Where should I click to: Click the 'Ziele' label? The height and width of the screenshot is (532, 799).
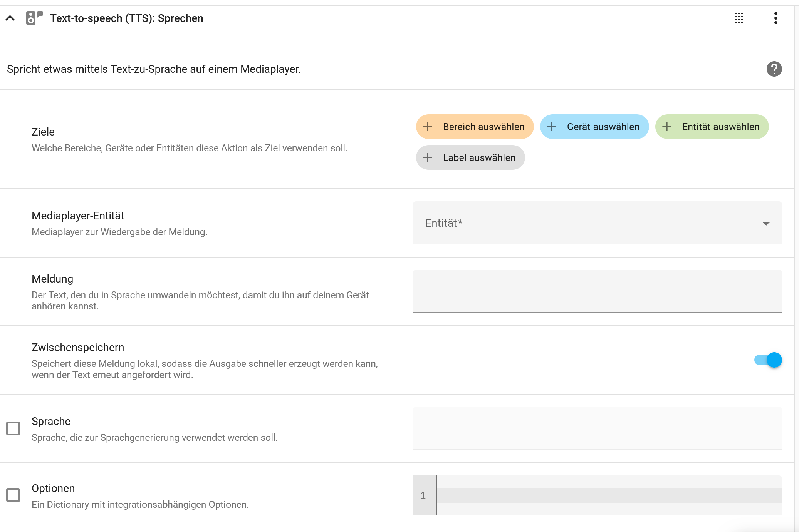[43, 132]
